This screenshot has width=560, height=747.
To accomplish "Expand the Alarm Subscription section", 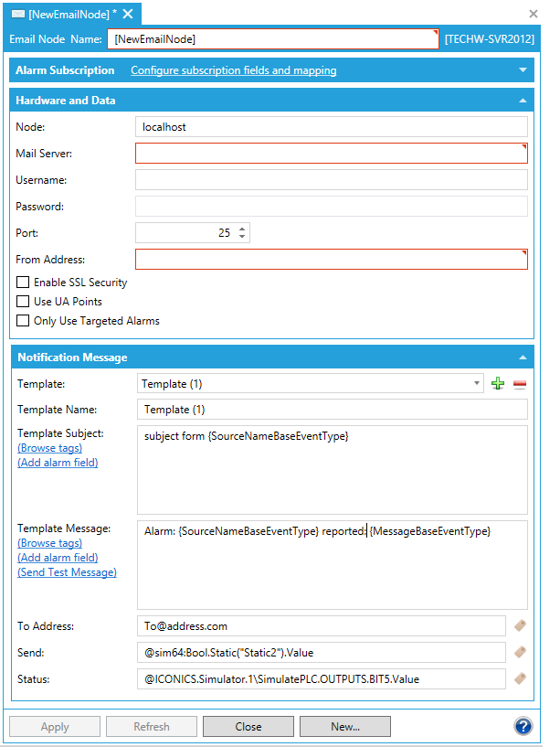I will pos(523,70).
